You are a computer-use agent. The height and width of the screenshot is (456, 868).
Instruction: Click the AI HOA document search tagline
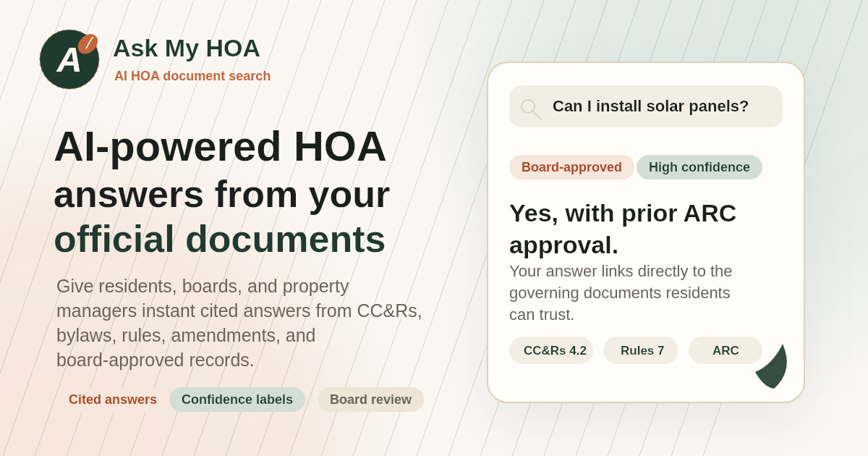pos(192,76)
